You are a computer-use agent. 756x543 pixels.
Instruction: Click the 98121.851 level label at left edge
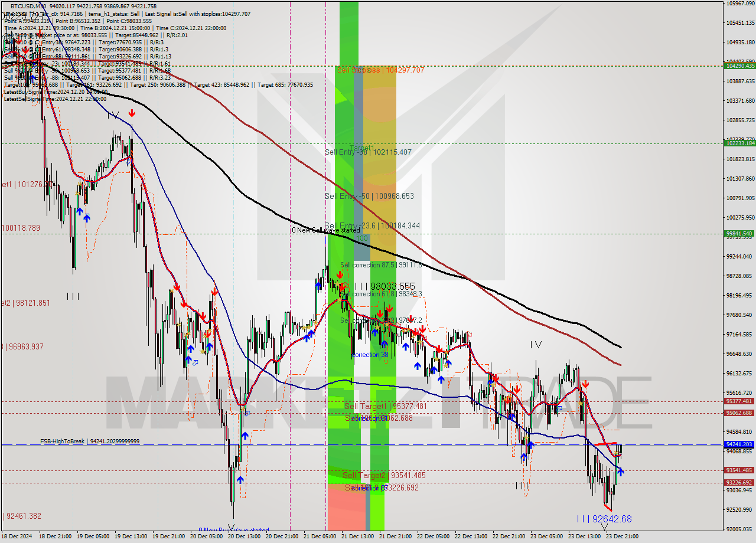(25, 303)
